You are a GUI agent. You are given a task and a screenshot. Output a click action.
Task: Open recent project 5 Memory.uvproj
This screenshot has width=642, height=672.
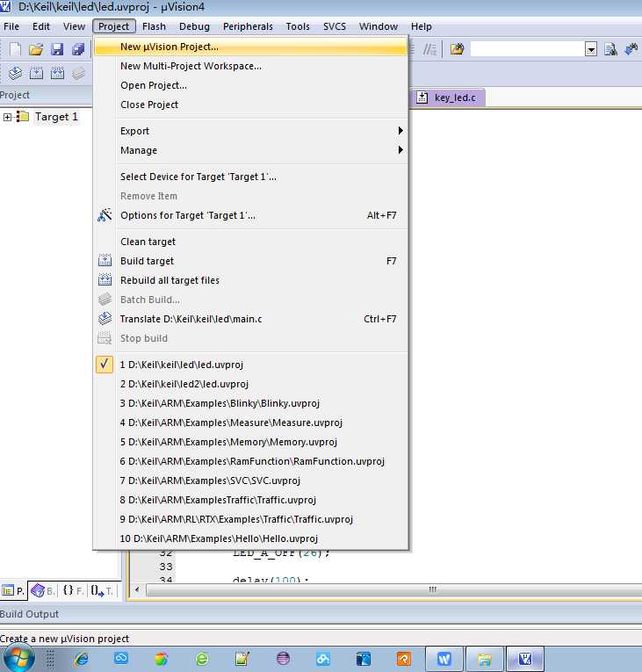point(250,442)
